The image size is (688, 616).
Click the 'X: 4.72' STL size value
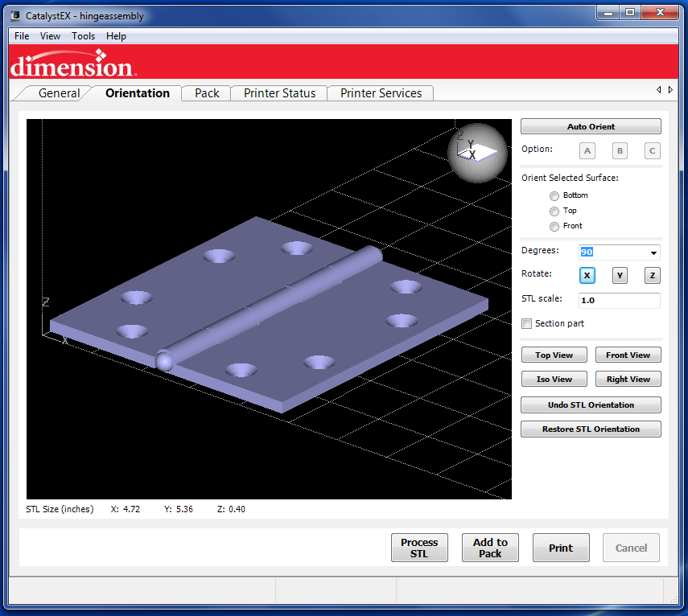click(126, 509)
